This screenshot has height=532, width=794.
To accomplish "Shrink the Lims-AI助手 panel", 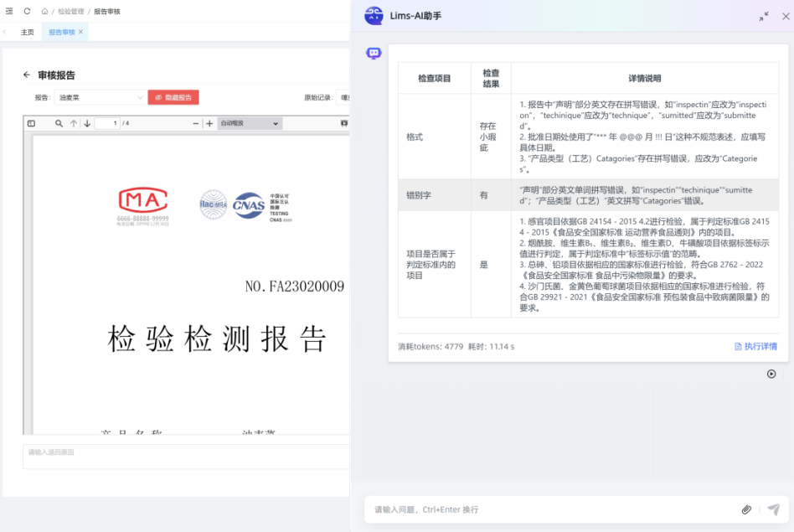I will [x=764, y=16].
